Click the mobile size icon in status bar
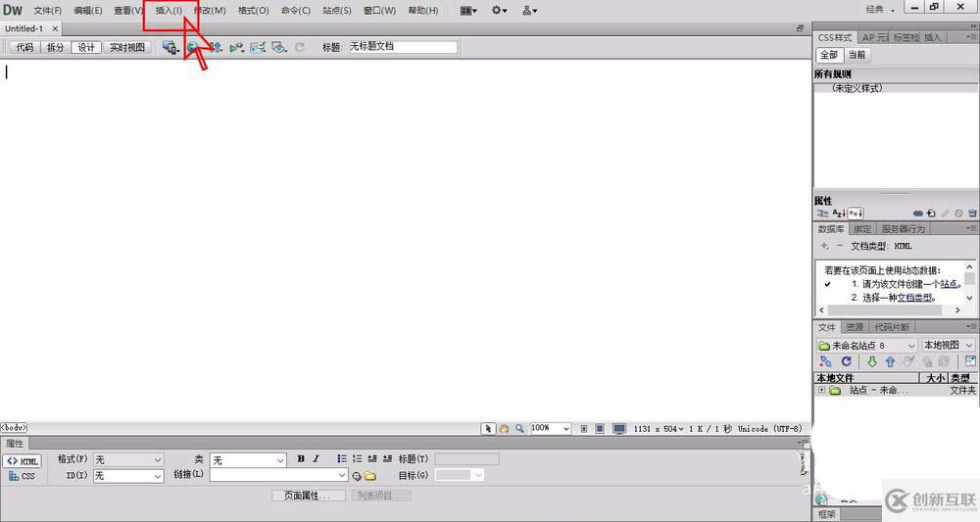This screenshot has width=980, height=522. click(584, 429)
